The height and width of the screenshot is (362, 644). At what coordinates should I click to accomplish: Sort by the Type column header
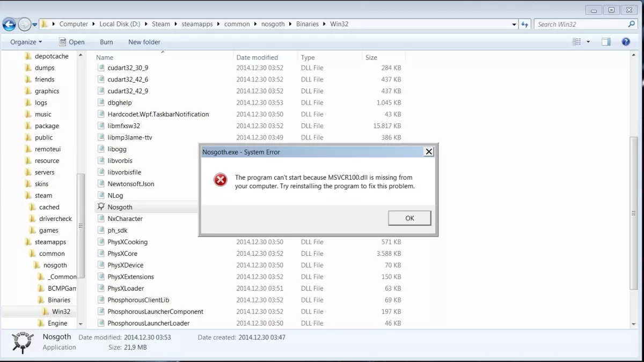[x=308, y=57]
